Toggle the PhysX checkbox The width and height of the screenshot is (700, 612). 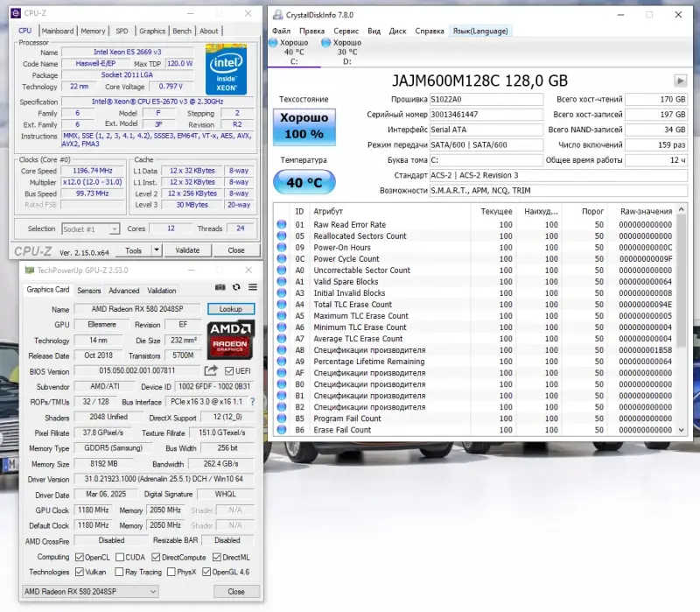click(x=171, y=572)
